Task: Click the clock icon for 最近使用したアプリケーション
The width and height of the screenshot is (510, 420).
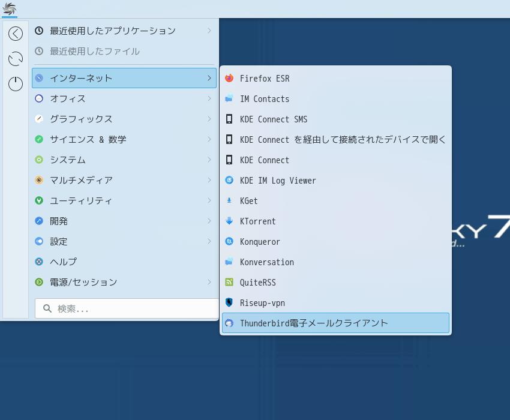Action: (39, 31)
